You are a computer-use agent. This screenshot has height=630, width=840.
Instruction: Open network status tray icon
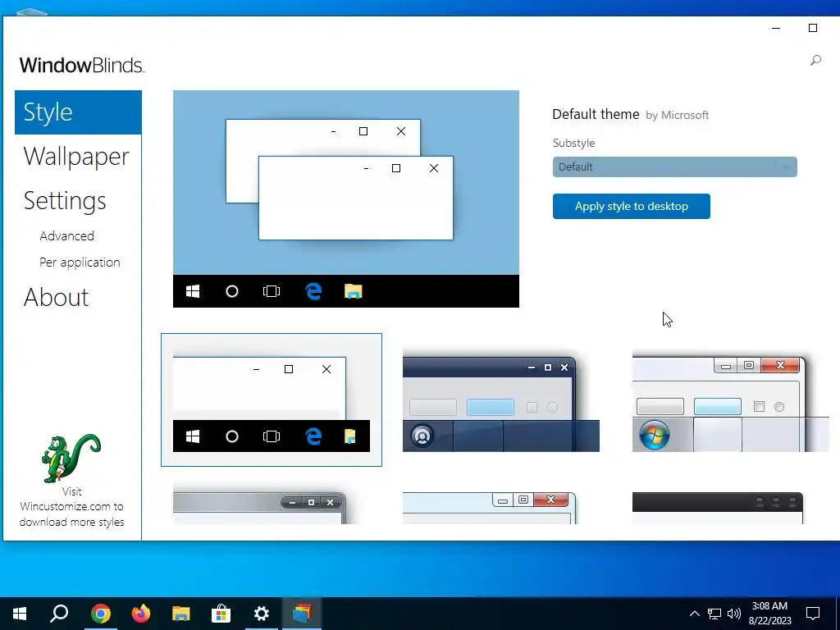click(714, 614)
